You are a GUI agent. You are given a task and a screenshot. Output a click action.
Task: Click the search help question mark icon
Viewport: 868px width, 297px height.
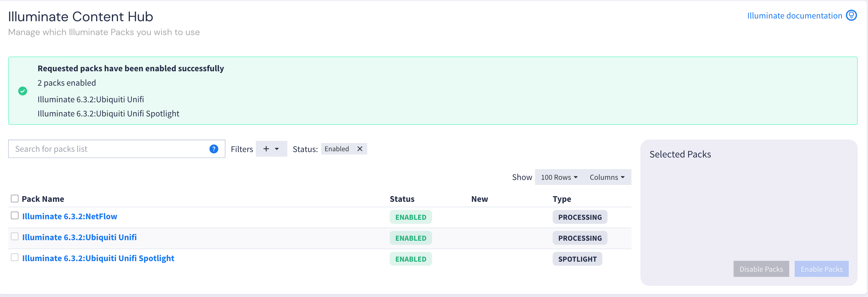214,149
